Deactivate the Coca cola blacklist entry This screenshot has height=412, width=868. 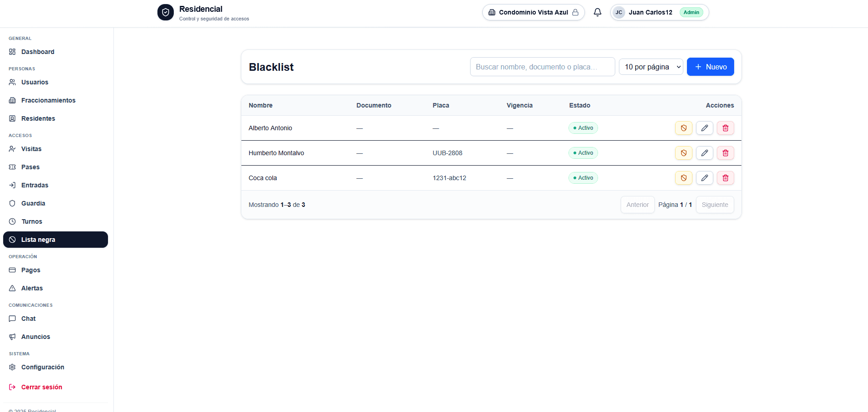click(683, 178)
